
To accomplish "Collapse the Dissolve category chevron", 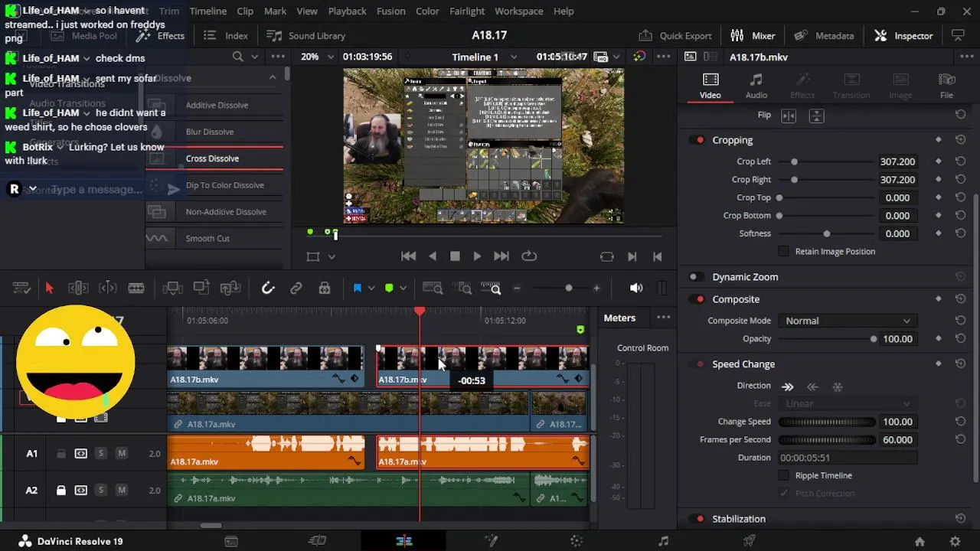I will click(x=273, y=77).
